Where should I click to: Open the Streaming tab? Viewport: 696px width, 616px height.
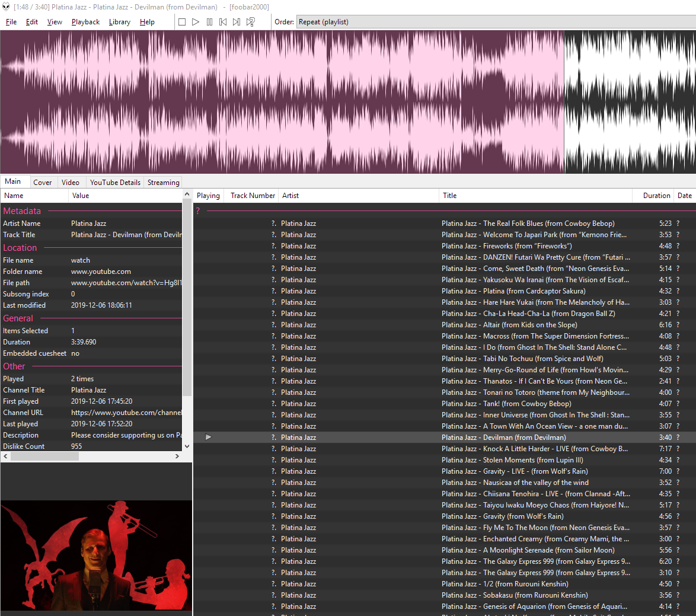pyautogui.click(x=164, y=183)
